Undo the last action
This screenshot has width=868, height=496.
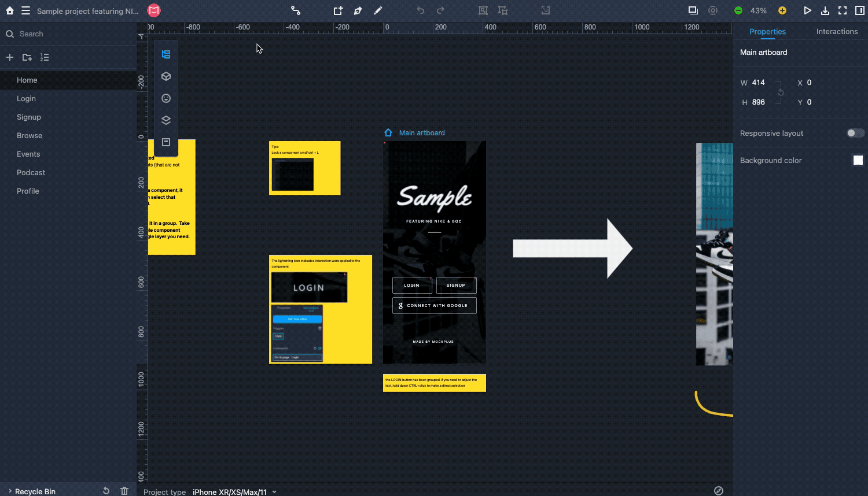tap(421, 10)
